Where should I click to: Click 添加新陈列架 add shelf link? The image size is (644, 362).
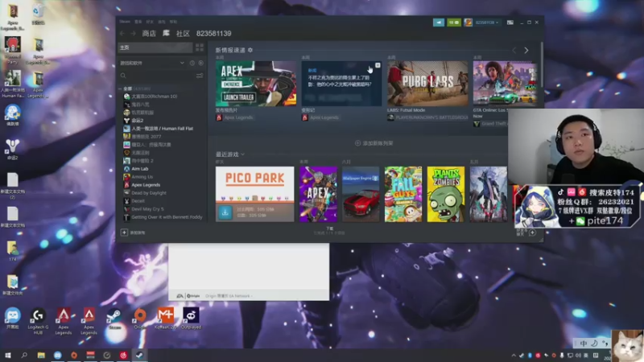pos(374,143)
